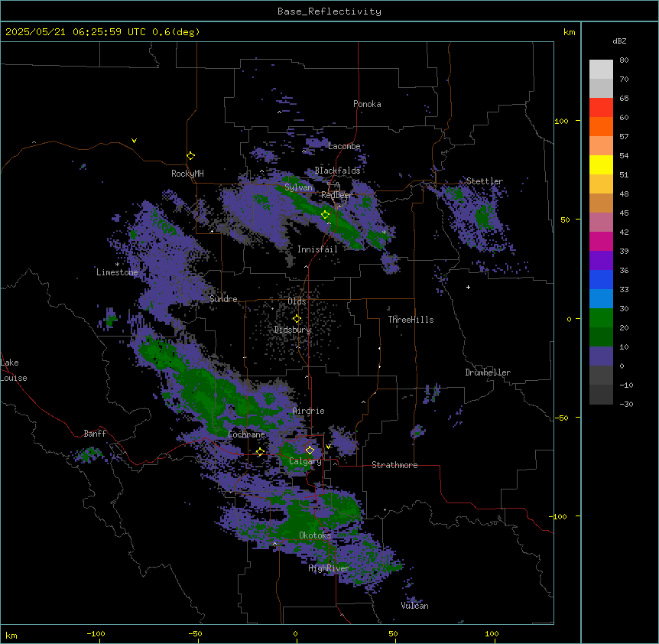Click the Lake Louise label
Image resolution: width=659 pixels, height=644 pixels.
click(x=14, y=370)
